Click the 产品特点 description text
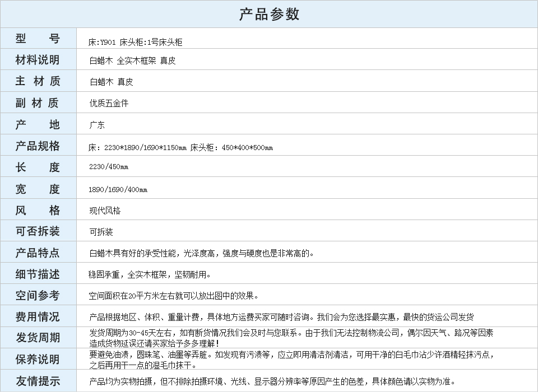 click(x=202, y=253)
